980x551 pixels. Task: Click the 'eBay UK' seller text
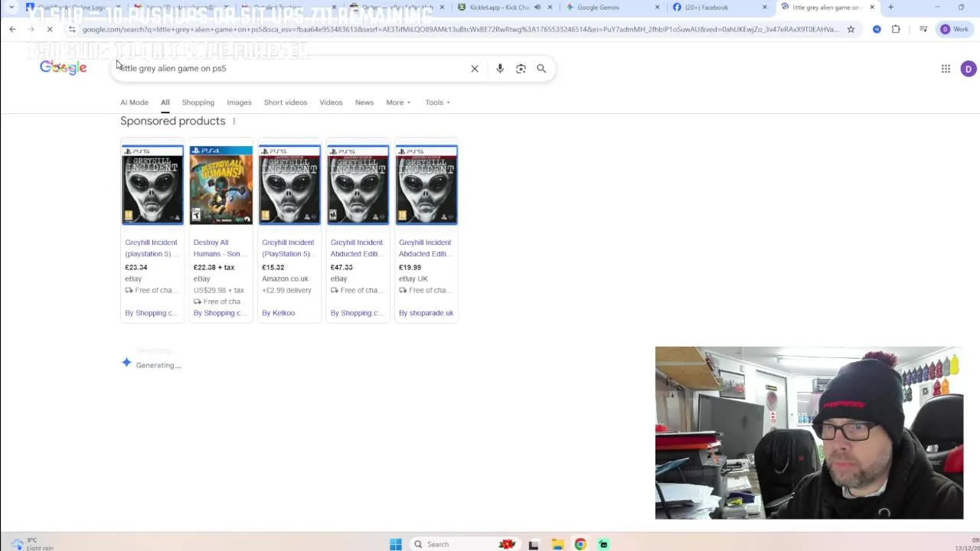click(x=413, y=279)
